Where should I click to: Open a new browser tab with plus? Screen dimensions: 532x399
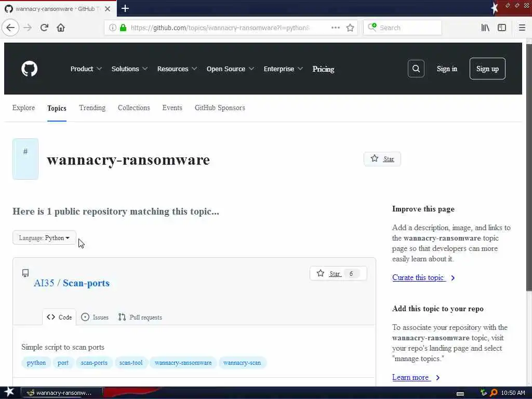(x=125, y=8)
